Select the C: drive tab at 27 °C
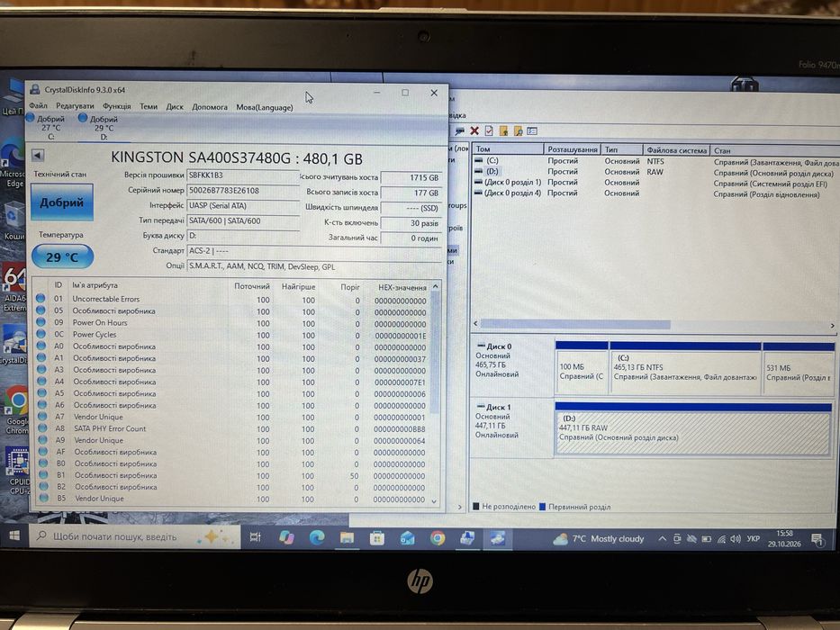This screenshot has width=840, height=630. pos(47,128)
